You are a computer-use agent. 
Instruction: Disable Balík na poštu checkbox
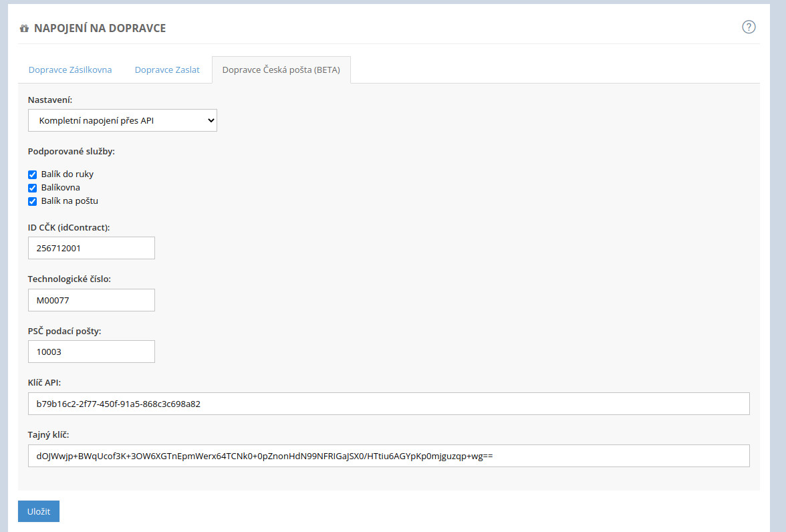(x=33, y=202)
